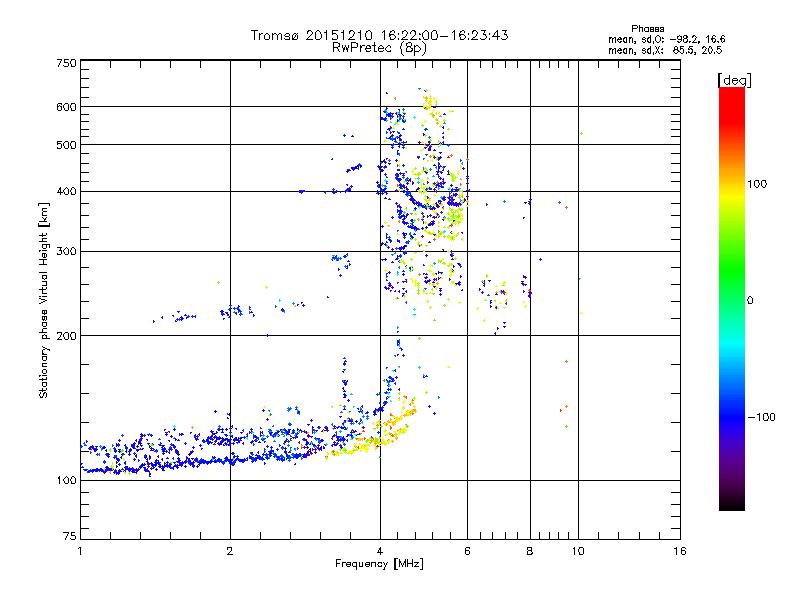Click the 'Frequency [MHz]' axis label

click(x=379, y=564)
